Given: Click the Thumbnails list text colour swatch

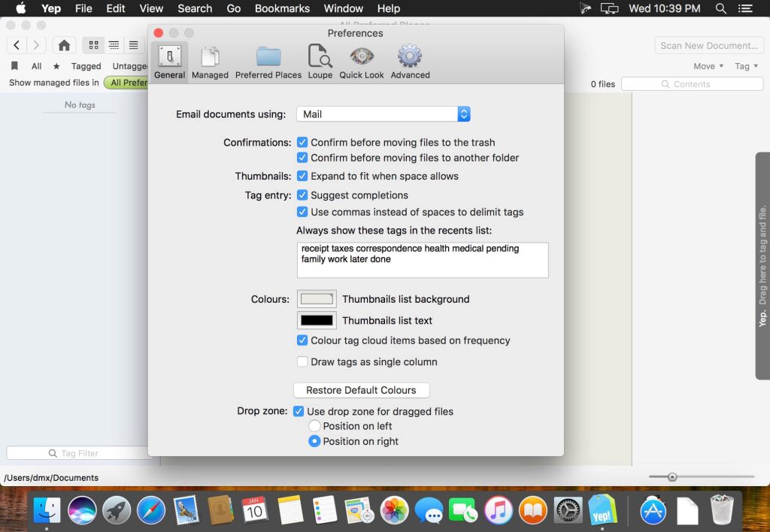Looking at the screenshot, I should coord(317,320).
